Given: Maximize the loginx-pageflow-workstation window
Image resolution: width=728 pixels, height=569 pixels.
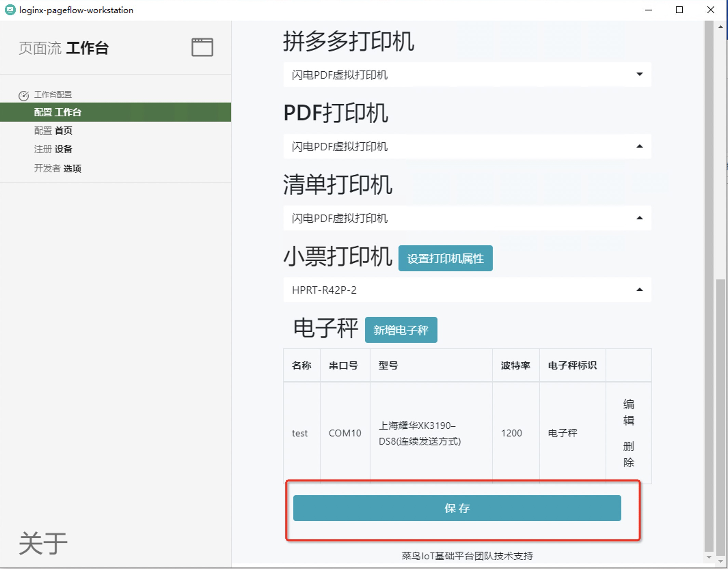Looking at the screenshot, I should [x=679, y=10].
